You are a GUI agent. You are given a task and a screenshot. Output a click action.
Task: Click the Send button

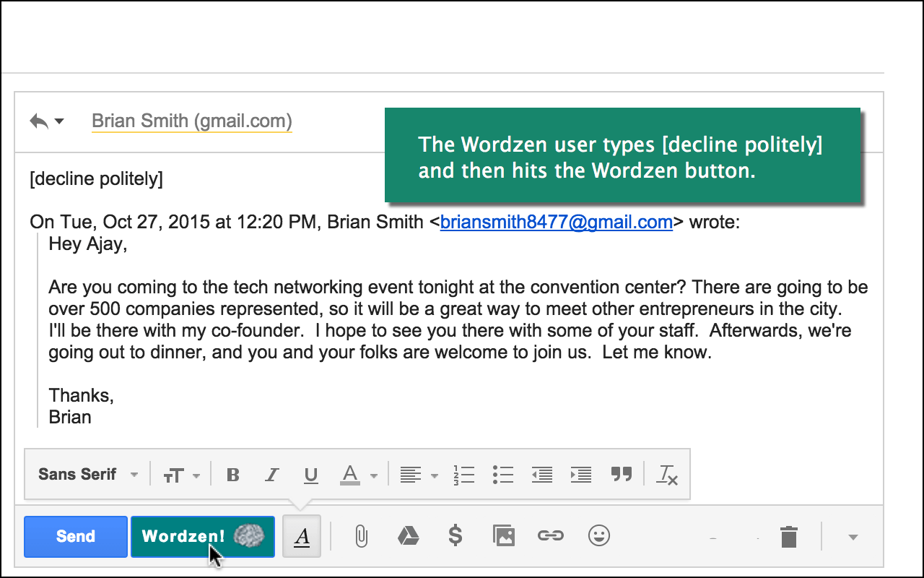(x=75, y=536)
